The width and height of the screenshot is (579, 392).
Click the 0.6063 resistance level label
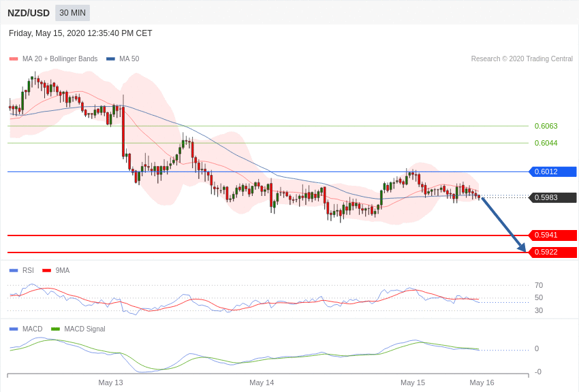(546, 126)
